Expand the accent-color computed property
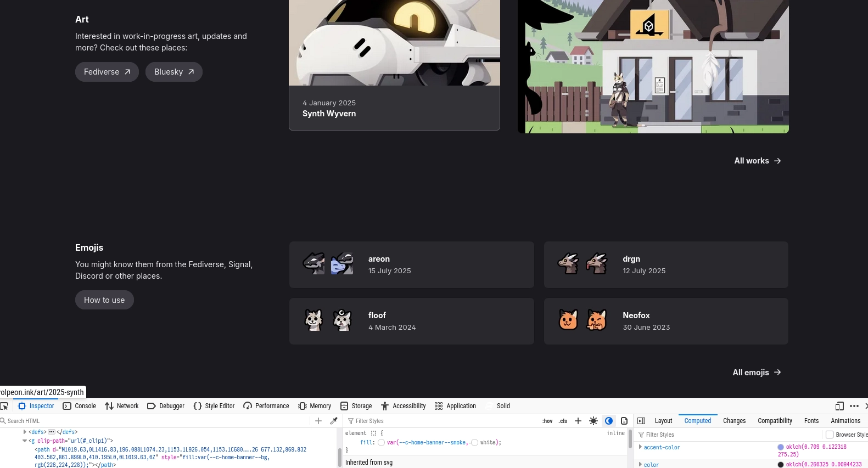The height and width of the screenshot is (468, 868). 640,447
